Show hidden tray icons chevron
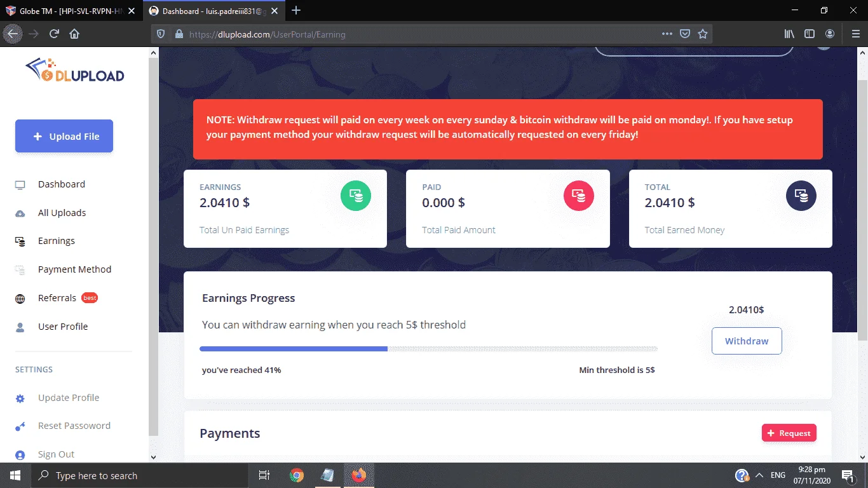This screenshot has width=868, height=488. [x=759, y=475]
